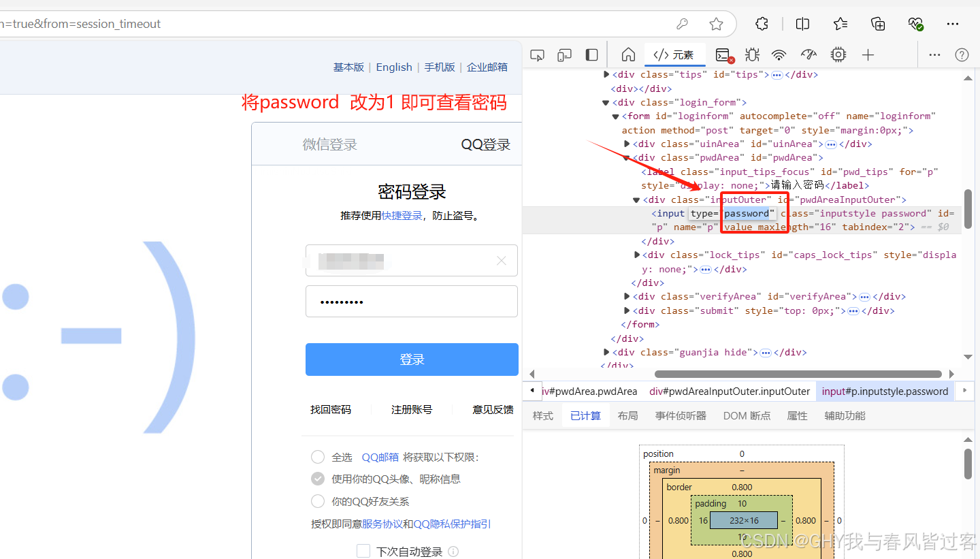Click the 注册账号 link

point(412,409)
